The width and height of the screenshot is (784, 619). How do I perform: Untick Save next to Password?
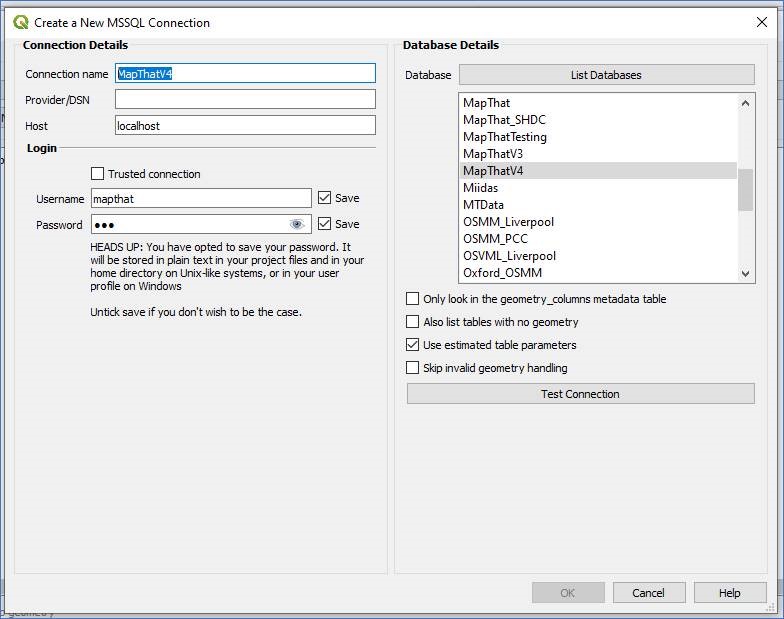pos(324,224)
